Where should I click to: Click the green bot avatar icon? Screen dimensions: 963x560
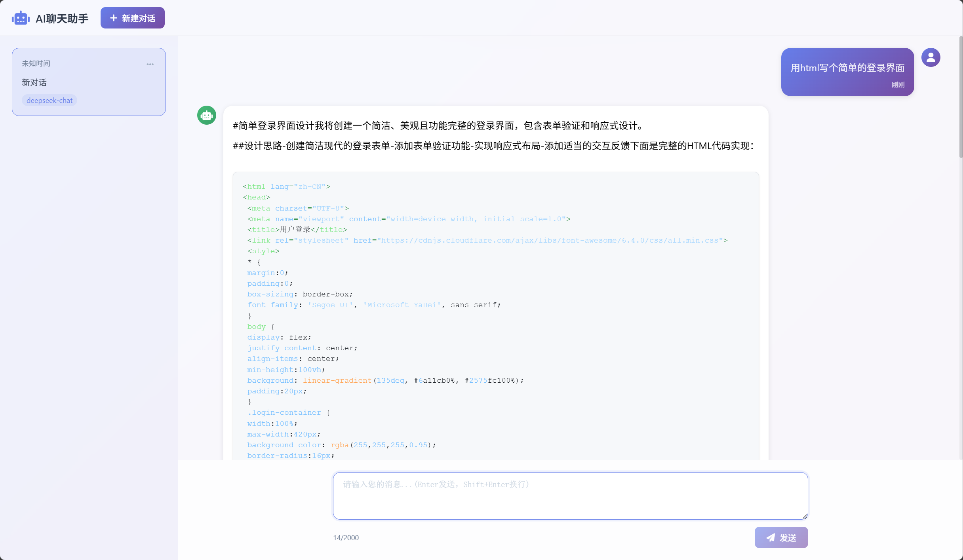207,115
